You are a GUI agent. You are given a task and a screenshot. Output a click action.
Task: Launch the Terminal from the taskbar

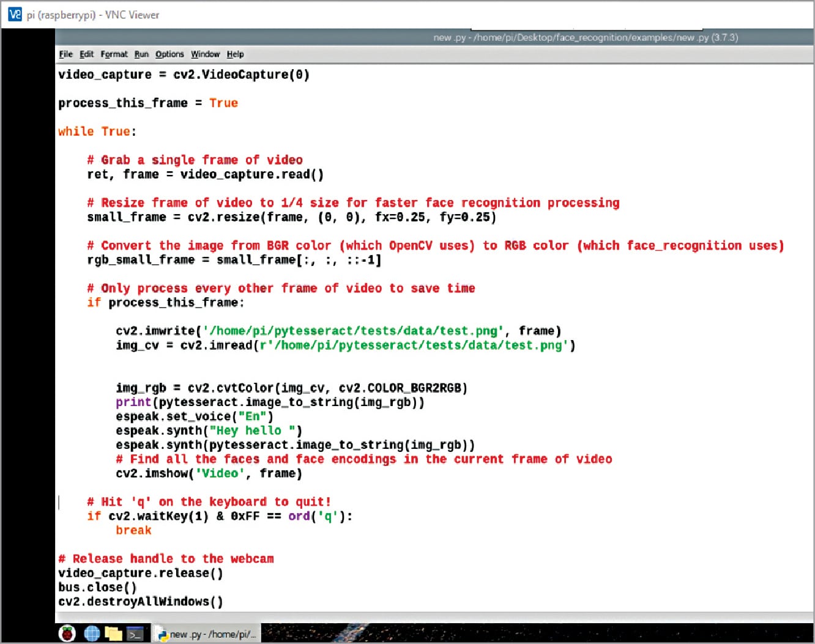coord(136,634)
